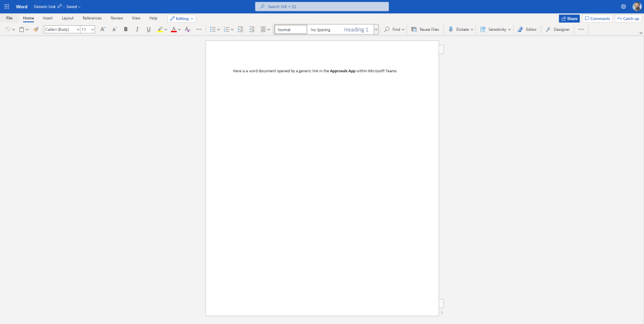Screen dimensions: 644x324
Task: Decrease paragraph indent
Action: (x=240, y=30)
